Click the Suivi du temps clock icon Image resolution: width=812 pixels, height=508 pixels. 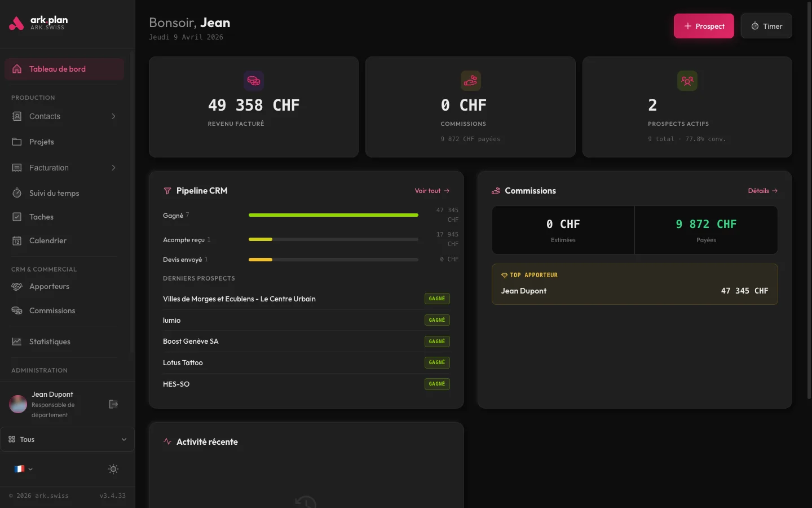pos(17,193)
